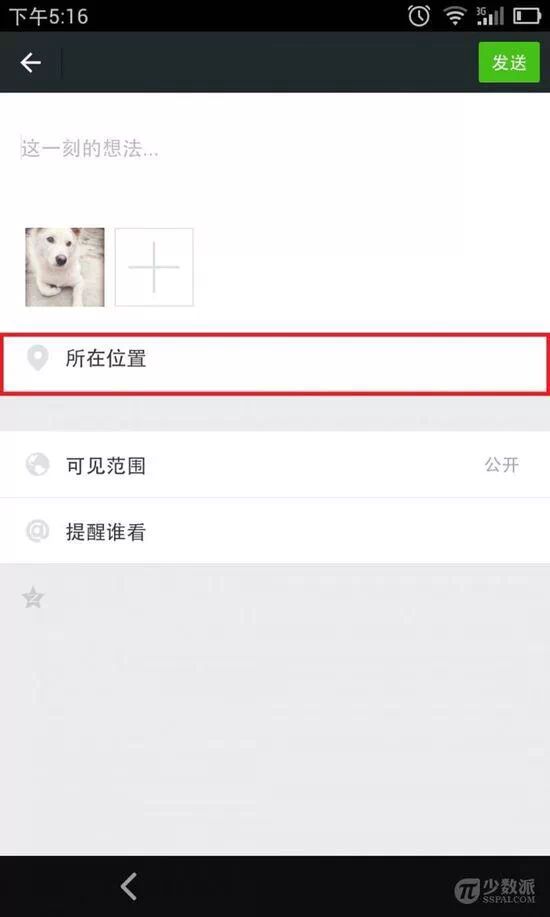
Task: Change the 公开 visibility value
Action: tap(501, 465)
